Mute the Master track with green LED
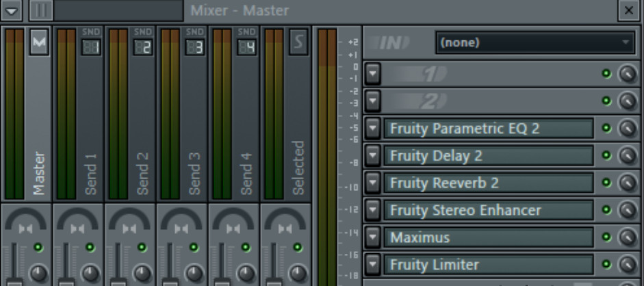644x286 pixels. pos(38,248)
